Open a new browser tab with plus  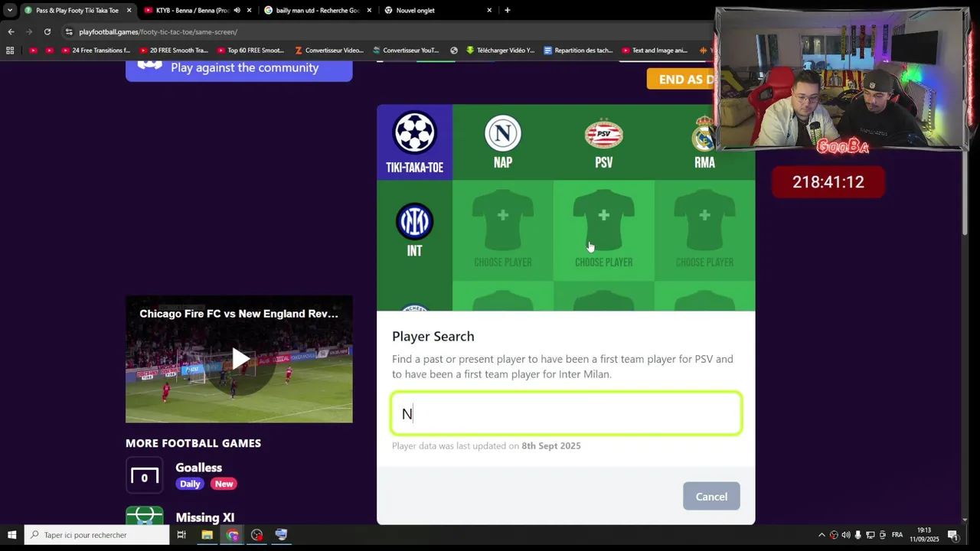point(507,10)
